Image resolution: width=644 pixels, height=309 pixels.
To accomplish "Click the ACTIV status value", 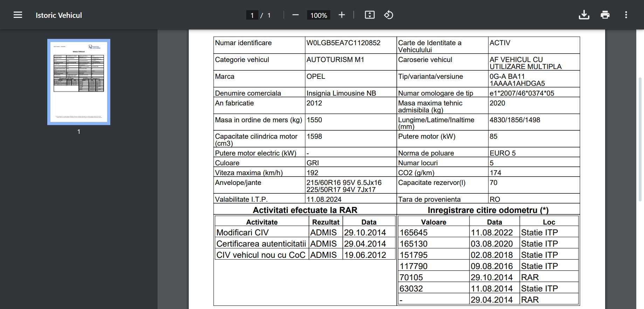I will pos(500,43).
